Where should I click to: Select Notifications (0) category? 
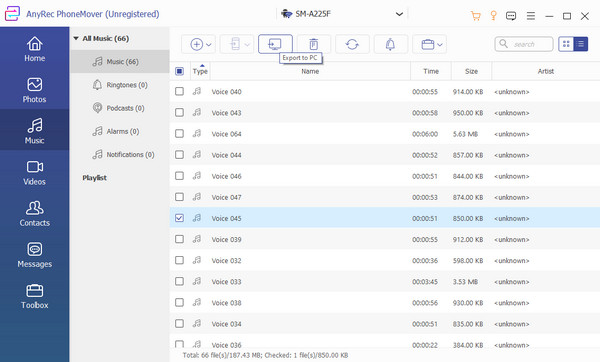(x=120, y=155)
